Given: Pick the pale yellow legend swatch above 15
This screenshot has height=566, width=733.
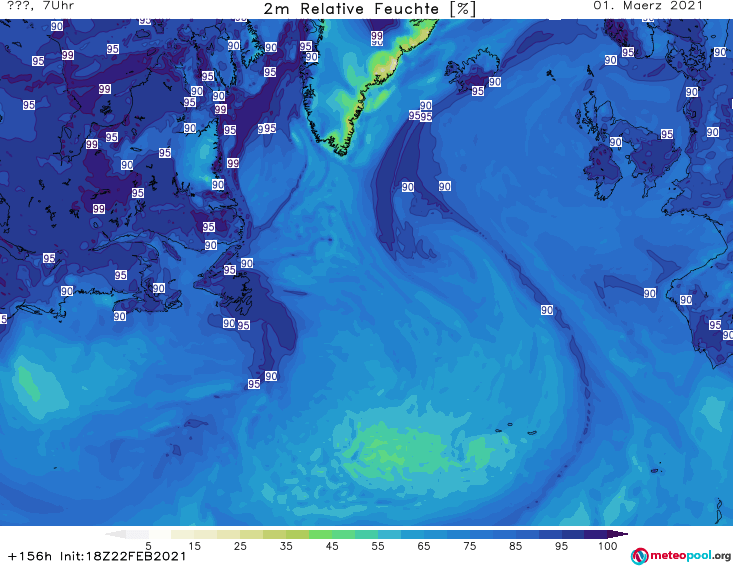Looking at the screenshot, I should [x=182, y=535].
